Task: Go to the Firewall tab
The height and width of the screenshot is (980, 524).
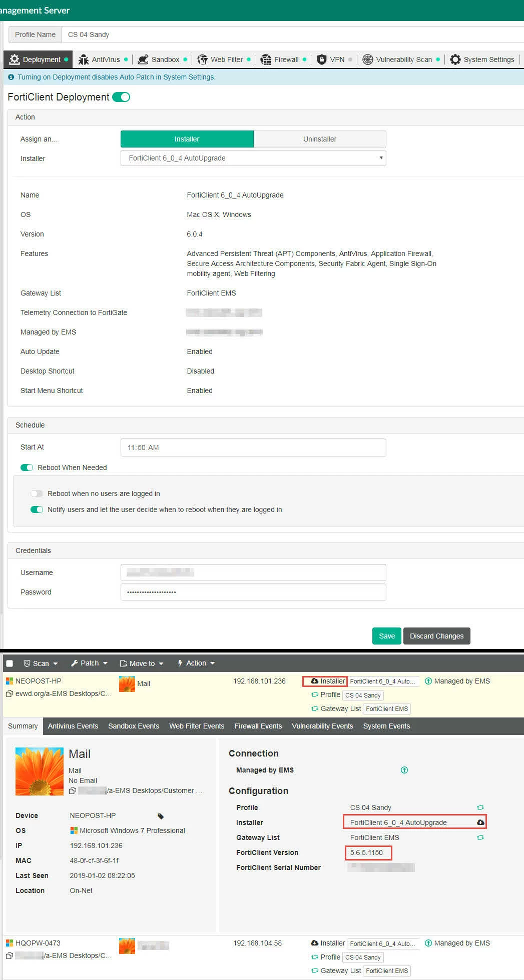Action: pyautogui.click(x=283, y=59)
